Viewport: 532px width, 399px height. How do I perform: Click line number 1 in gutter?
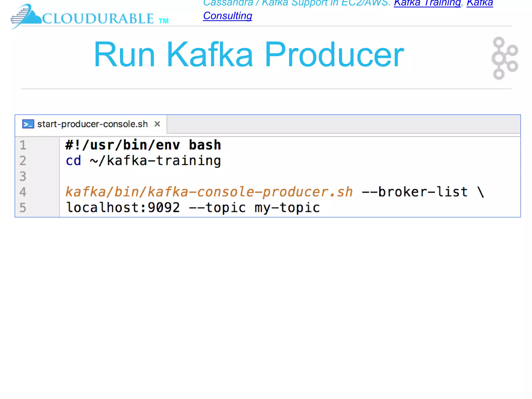pyautogui.click(x=23, y=145)
